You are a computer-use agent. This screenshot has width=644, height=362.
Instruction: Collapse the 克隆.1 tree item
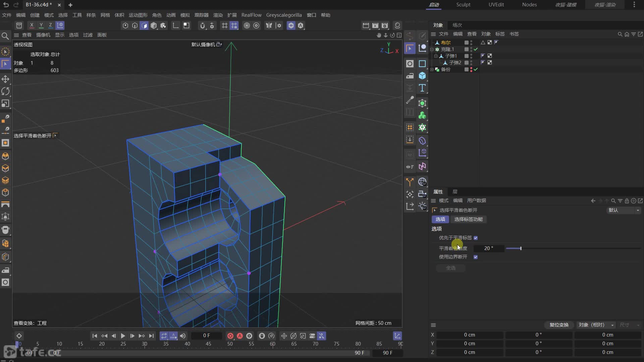click(x=432, y=49)
